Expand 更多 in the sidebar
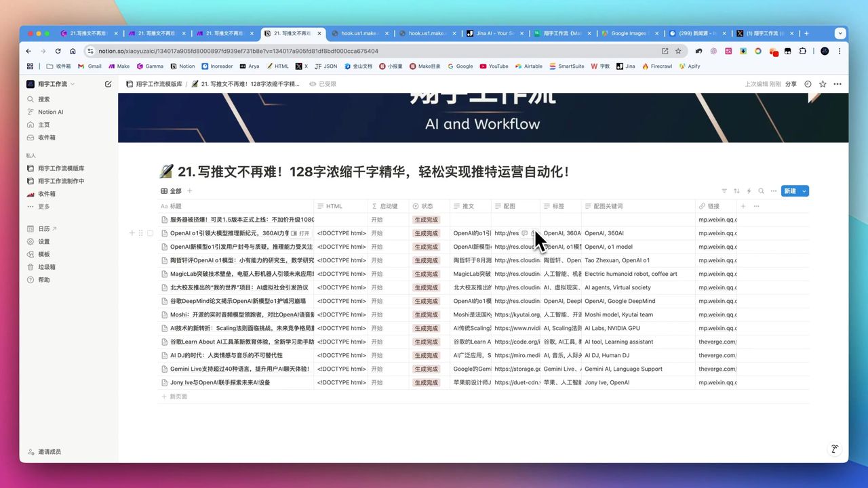 42,206
